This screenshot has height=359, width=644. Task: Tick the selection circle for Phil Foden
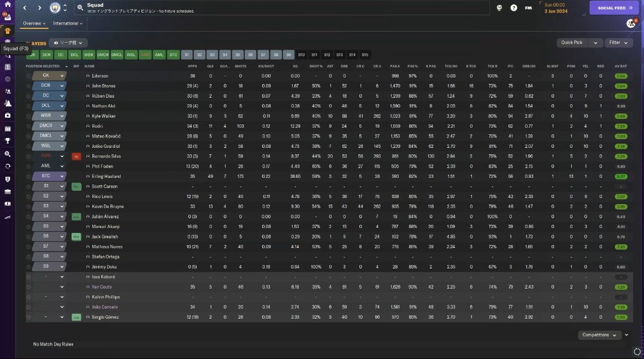tap(28, 166)
